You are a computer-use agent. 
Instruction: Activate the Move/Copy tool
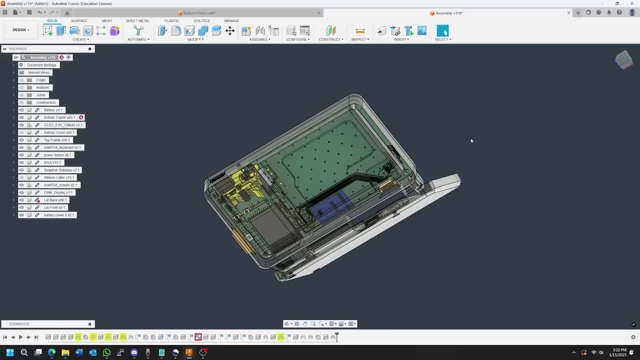pos(230,31)
